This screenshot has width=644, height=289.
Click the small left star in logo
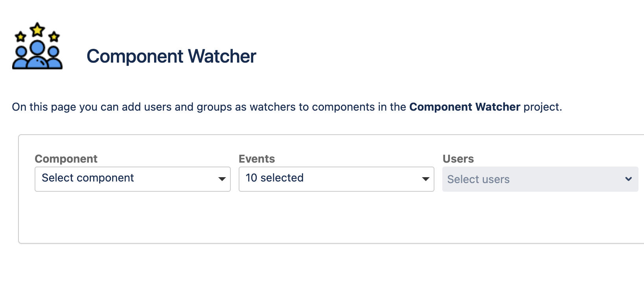20,37
